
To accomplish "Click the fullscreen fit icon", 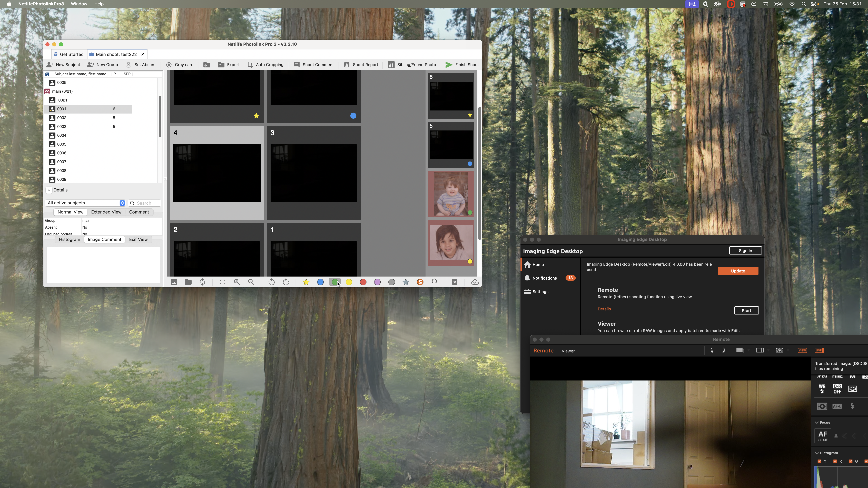I will coord(223,282).
